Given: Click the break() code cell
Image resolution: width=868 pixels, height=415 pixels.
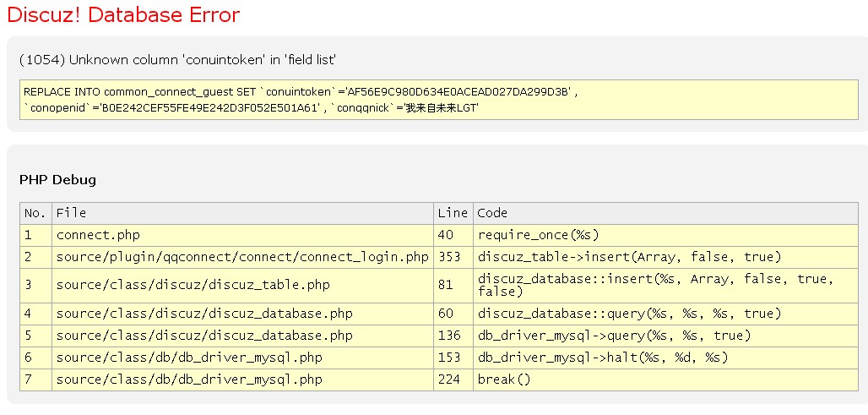Looking at the screenshot, I should coord(504,380).
